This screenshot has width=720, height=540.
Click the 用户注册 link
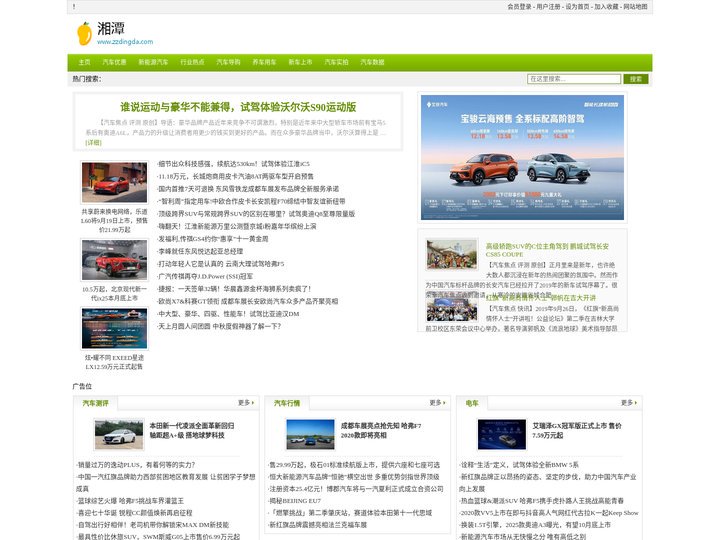(x=548, y=6)
